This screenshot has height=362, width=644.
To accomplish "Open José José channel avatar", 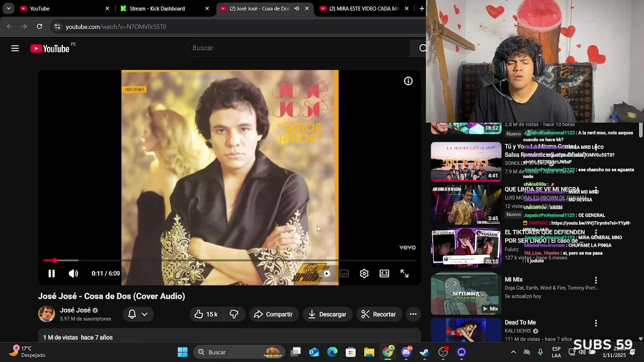I will (47, 314).
